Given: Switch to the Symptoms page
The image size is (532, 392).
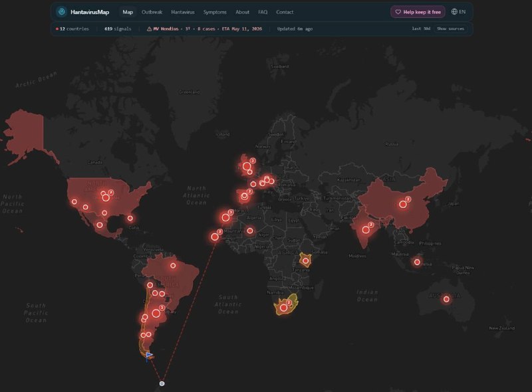Looking at the screenshot, I should (215, 12).
